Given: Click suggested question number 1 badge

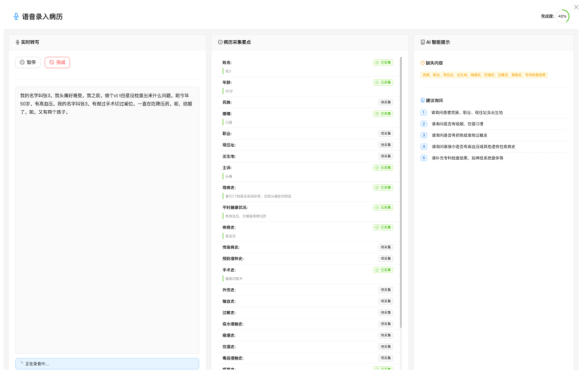Looking at the screenshot, I should tap(424, 112).
